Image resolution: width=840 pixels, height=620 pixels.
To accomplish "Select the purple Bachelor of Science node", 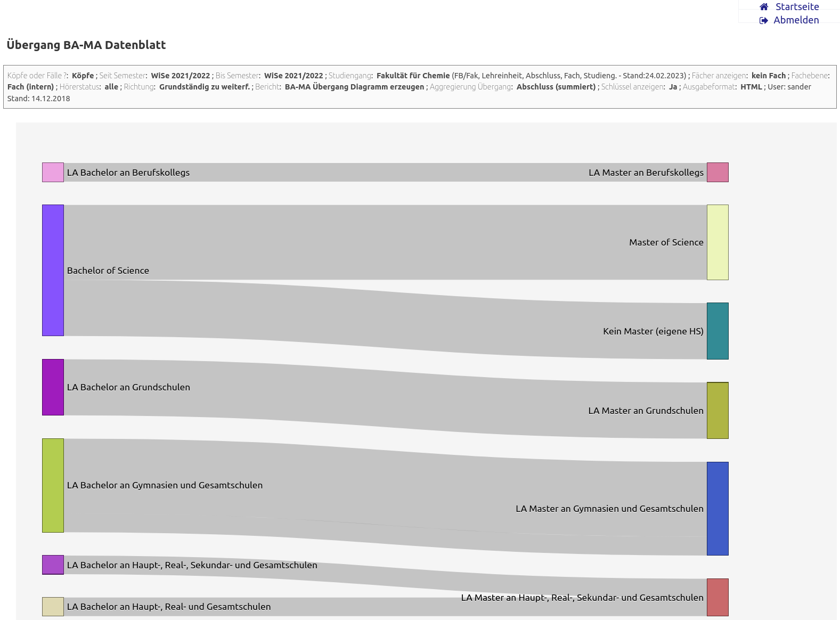I will (53, 270).
